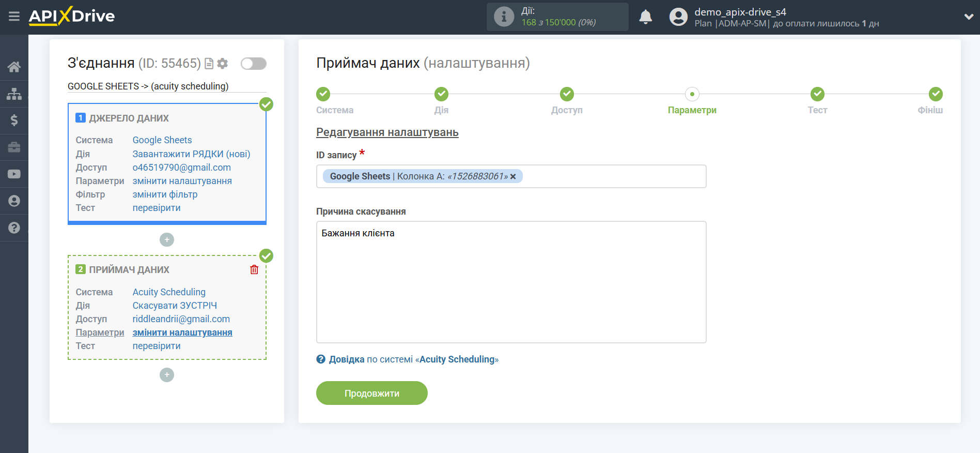
Task: Open the connections sitemap icon
Action: click(14, 94)
